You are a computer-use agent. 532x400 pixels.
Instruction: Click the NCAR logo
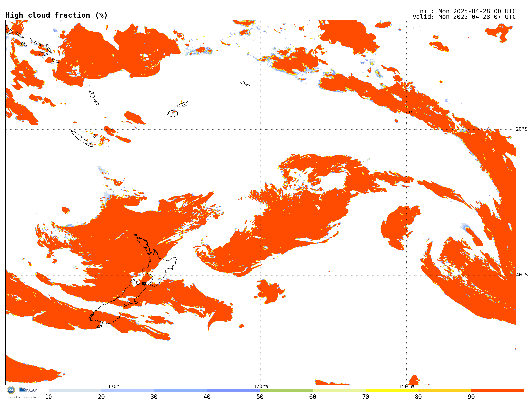click(x=28, y=390)
